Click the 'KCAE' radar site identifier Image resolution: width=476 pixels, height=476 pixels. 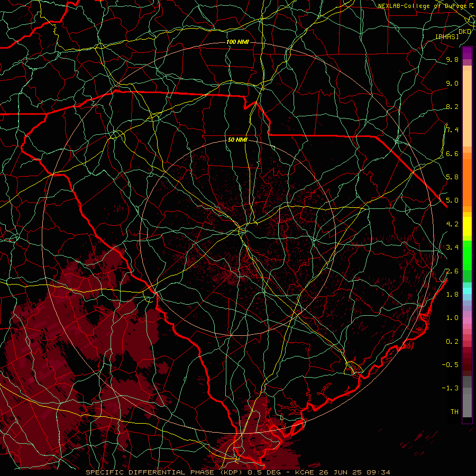tap(305, 472)
